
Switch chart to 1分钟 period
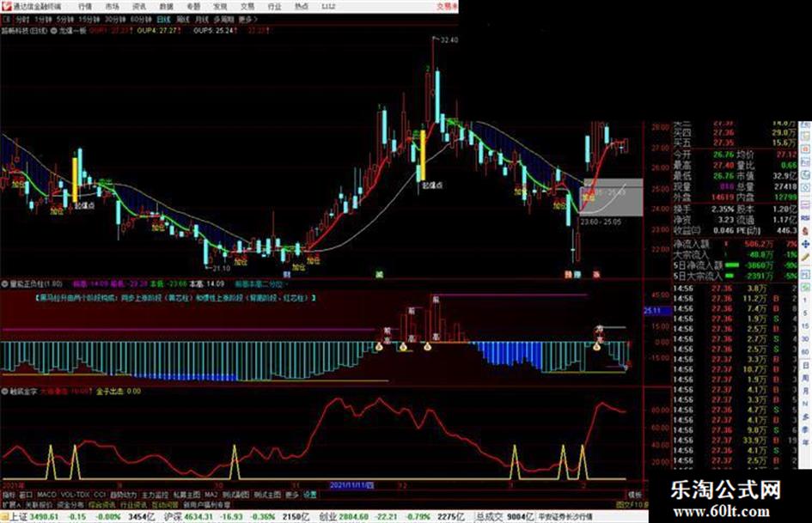(x=43, y=20)
